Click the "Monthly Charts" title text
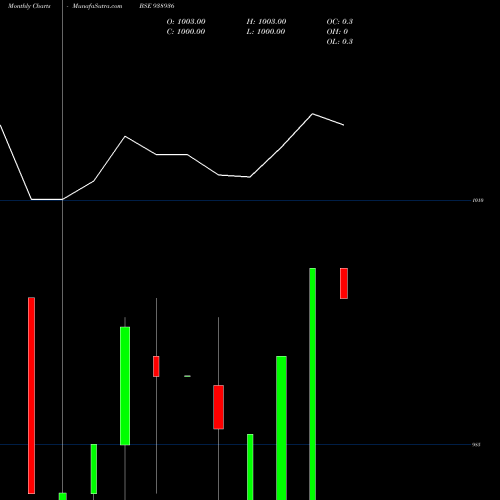This screenshot has width=500, height=500. (x=29, y=6)
